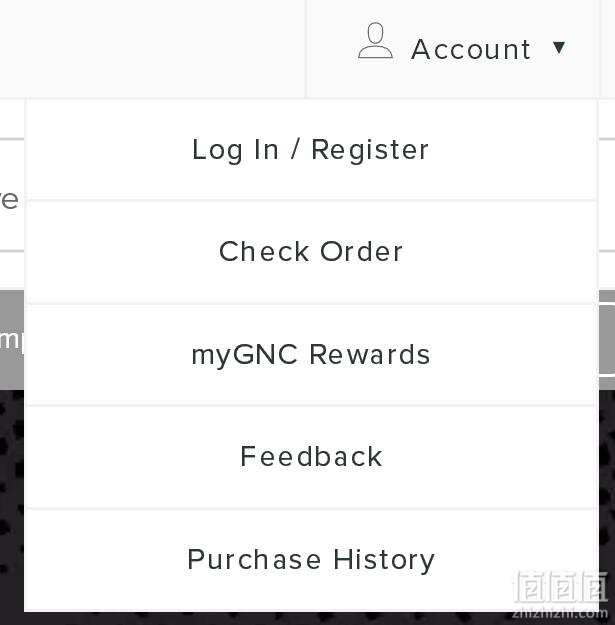Click the gray button at the right edge
This screenshot has width=615, height=625.
point(607,339)
